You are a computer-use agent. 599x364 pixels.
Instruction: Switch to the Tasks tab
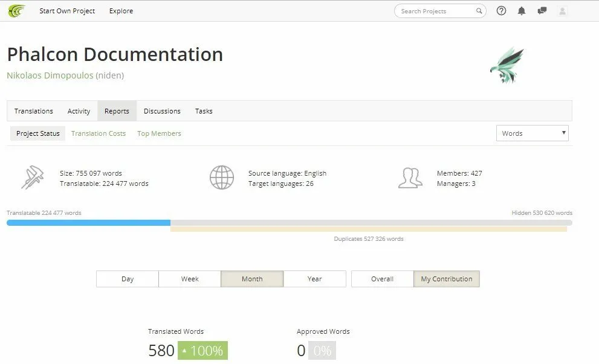pos(204,111)
